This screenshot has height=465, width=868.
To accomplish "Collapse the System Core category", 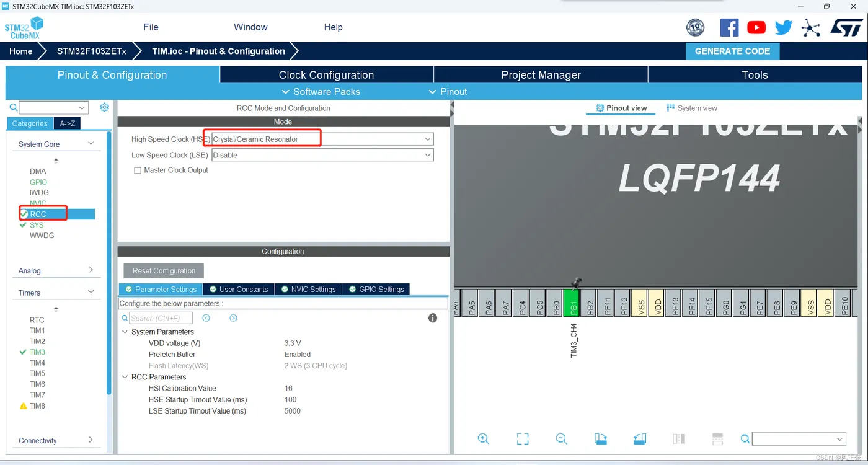I will [91, 144].
